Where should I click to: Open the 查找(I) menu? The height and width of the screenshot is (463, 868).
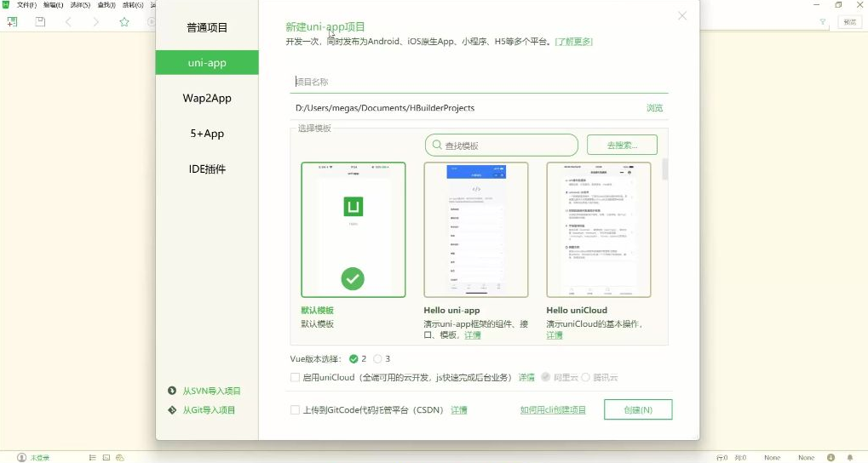pyautogui.click(x=106, y=5)
